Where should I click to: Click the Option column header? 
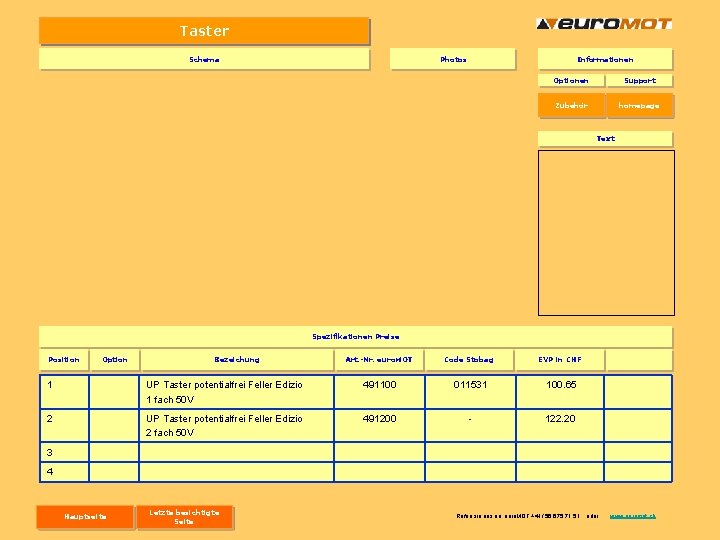(114, 360)
